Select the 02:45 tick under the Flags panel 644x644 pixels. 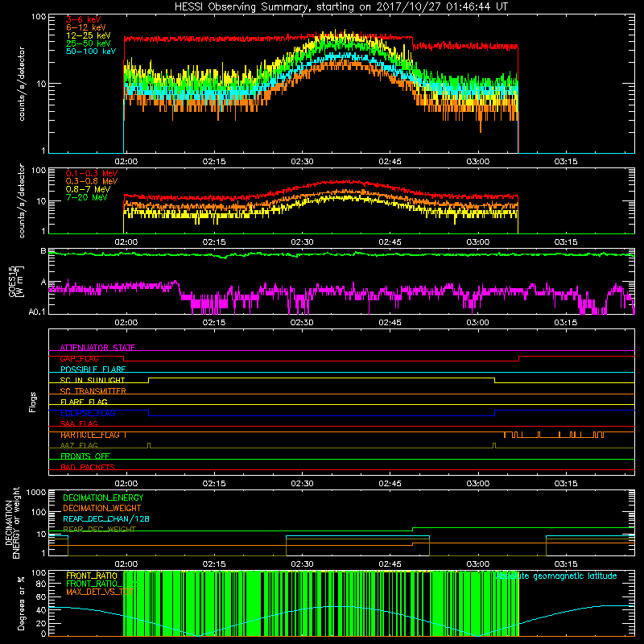390,484
